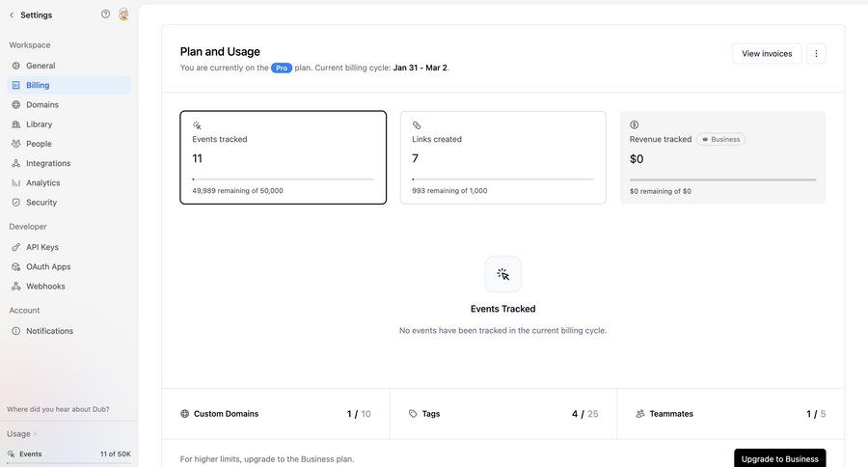868x467 pixels.
Task: Open Security settings page
Action: [x=69, y=203]
